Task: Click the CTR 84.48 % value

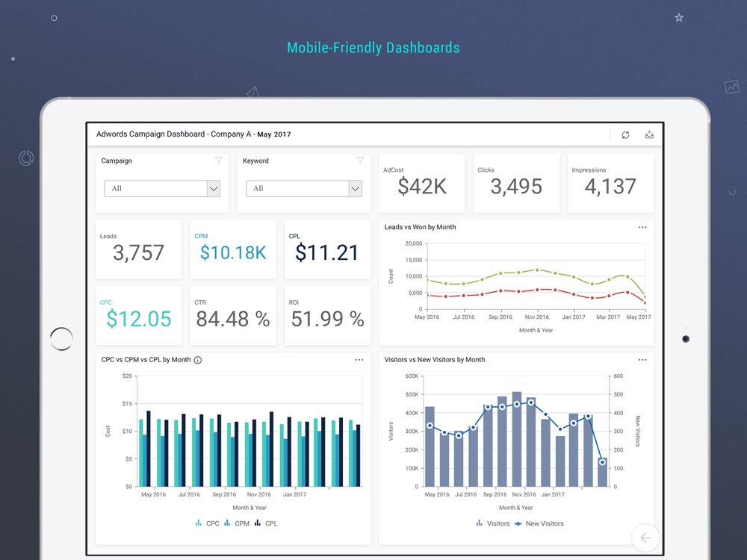Action: pyautogui.click(x=233, y=319)
